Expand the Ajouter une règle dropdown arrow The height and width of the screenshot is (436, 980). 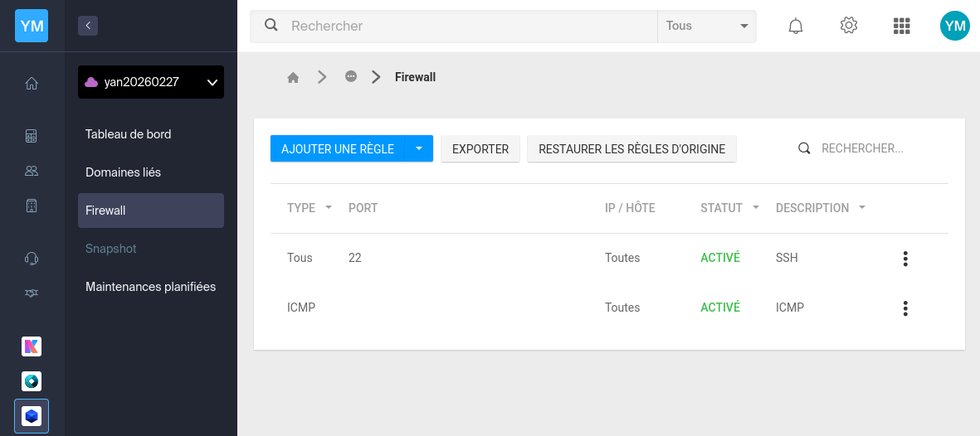(419, 148)
